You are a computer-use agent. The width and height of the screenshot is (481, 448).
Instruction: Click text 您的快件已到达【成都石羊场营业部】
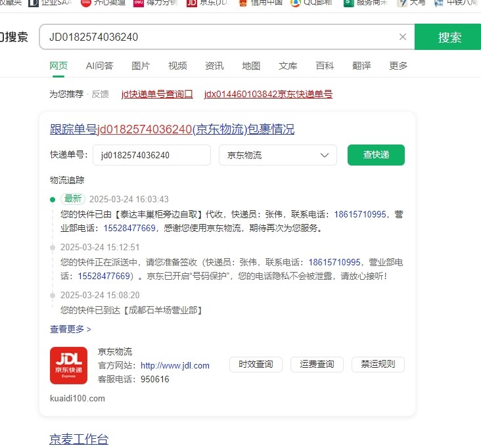[x=131, y=310]
